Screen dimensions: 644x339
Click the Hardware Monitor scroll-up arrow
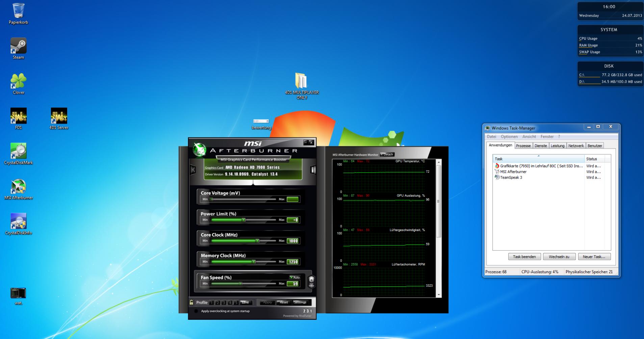[x=439, y=162]
